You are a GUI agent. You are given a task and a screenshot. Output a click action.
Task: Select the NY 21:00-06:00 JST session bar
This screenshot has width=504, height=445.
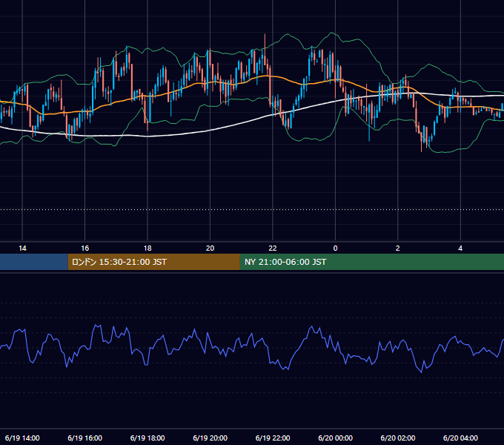pos(372,262)
